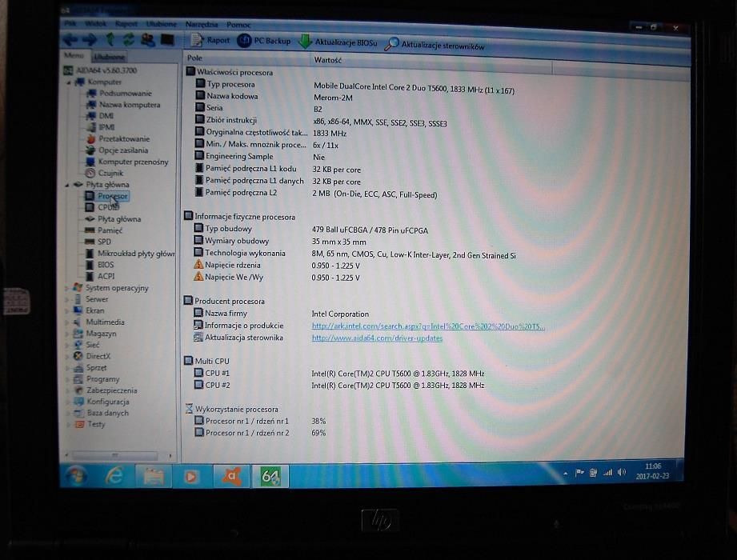The height and width of the screenshot is (560, 737).
Task: Launch PC Backup from toolbar
Action: click(x=264, y=41)
